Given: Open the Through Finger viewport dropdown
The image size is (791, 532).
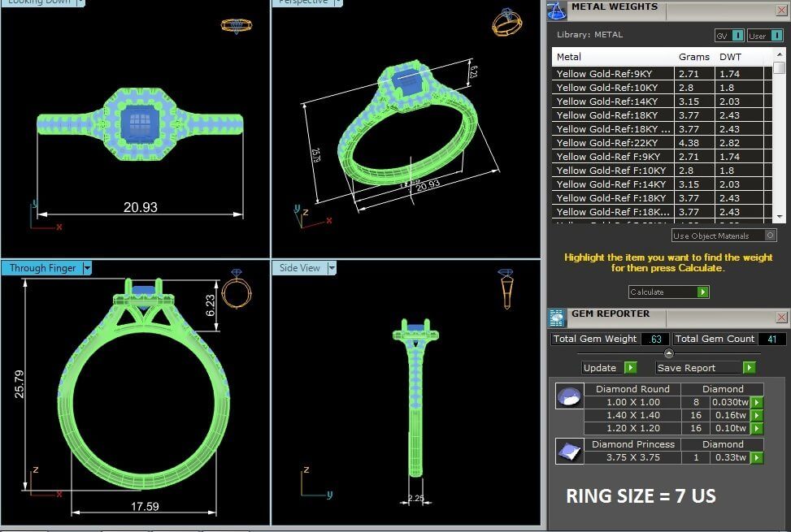Looking at the screenshot, I should [x=87, y=268].
